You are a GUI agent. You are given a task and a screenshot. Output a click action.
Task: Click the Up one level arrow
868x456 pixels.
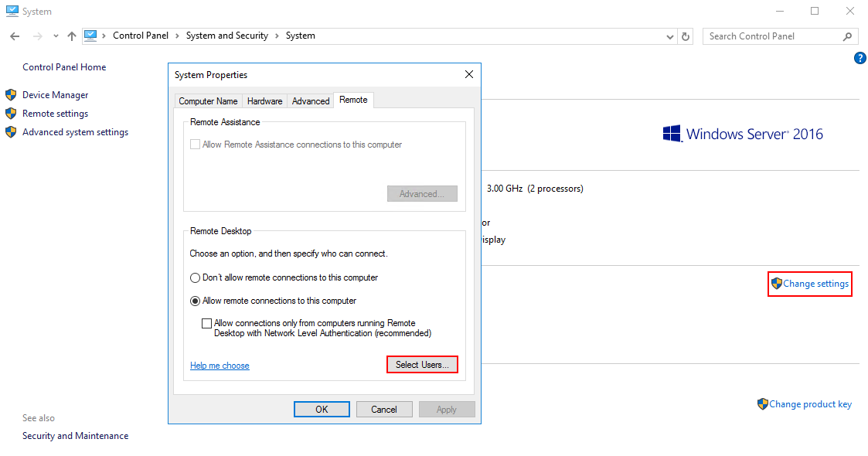(x=72, y=36)
